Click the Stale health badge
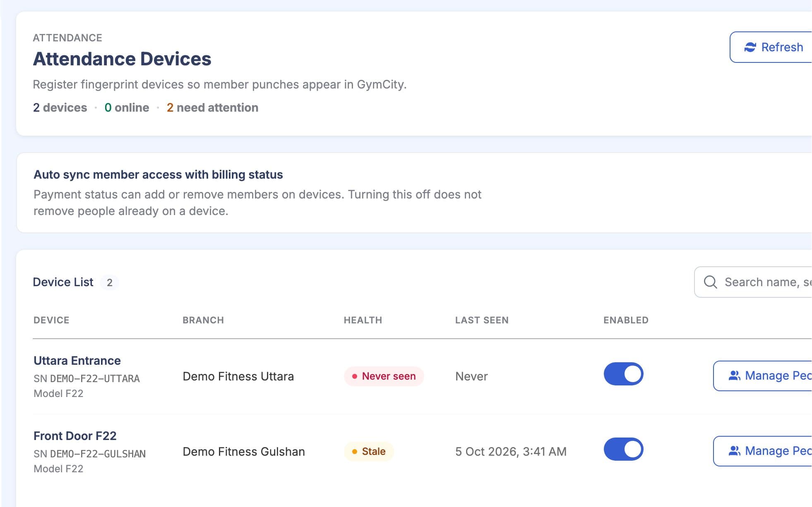The height and width of the screenshot is (507, 812). [369, 452]
